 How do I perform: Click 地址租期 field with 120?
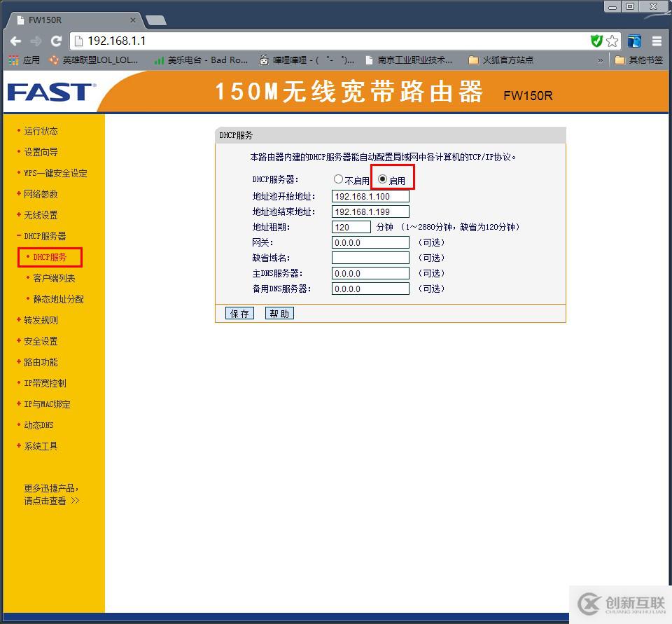[x=351, y=228]
